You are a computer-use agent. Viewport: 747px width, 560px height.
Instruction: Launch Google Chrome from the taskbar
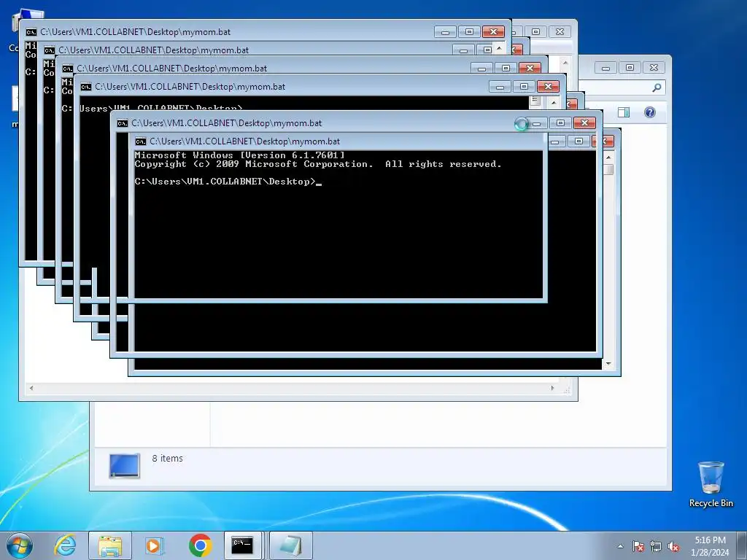pyautogui.click(x=200, y=545)
